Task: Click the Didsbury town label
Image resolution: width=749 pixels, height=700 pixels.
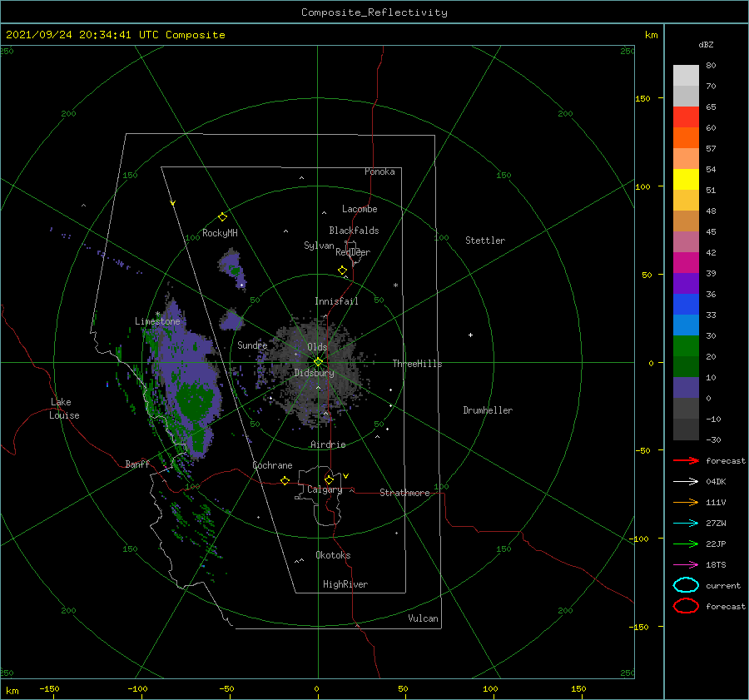Action: (314, 373)
